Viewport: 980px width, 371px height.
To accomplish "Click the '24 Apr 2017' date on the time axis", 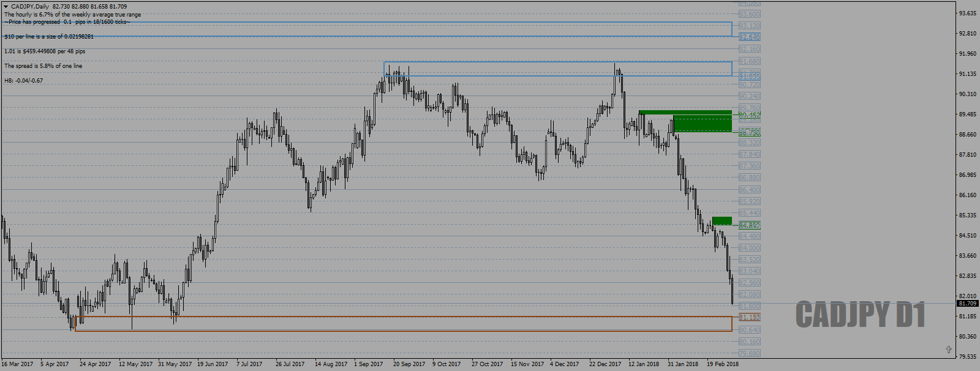I will click(96, 364).
